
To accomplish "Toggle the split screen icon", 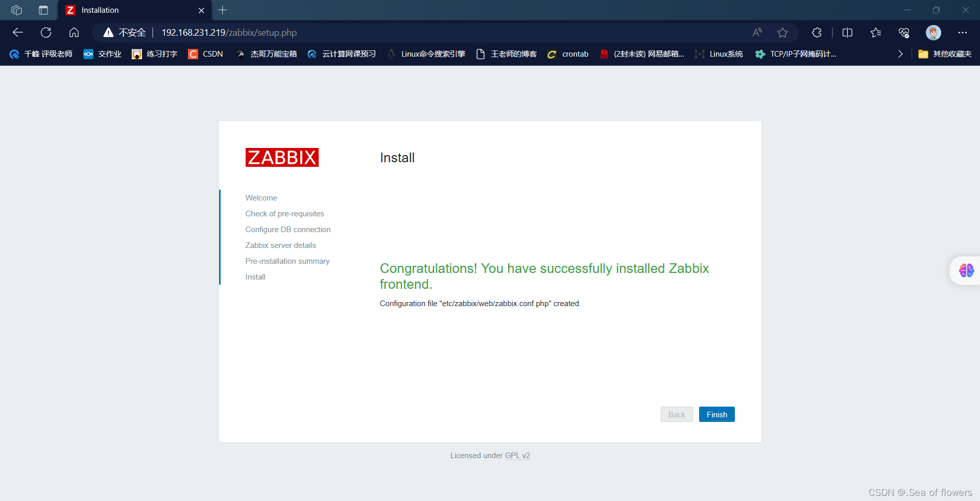I will click(847, 33).
